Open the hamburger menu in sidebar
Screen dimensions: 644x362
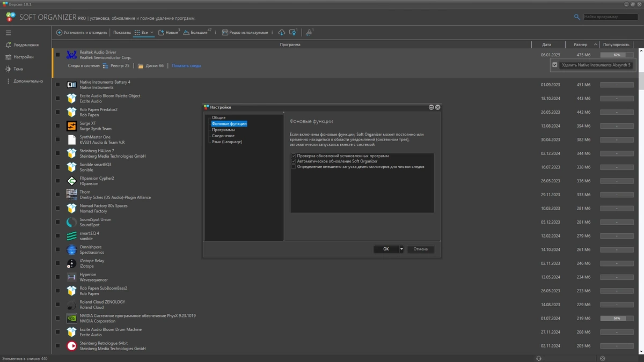click(x=8, y=33)
